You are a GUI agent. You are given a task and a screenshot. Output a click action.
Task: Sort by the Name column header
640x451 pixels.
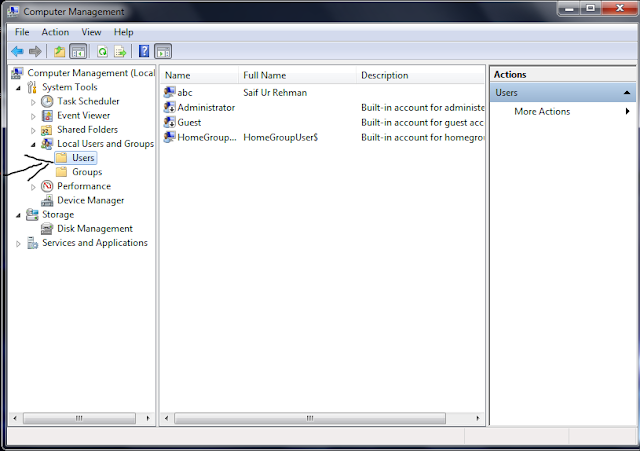click(x=199, y=75)
